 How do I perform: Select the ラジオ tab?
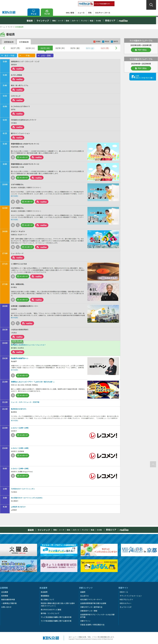coord(47,12)
